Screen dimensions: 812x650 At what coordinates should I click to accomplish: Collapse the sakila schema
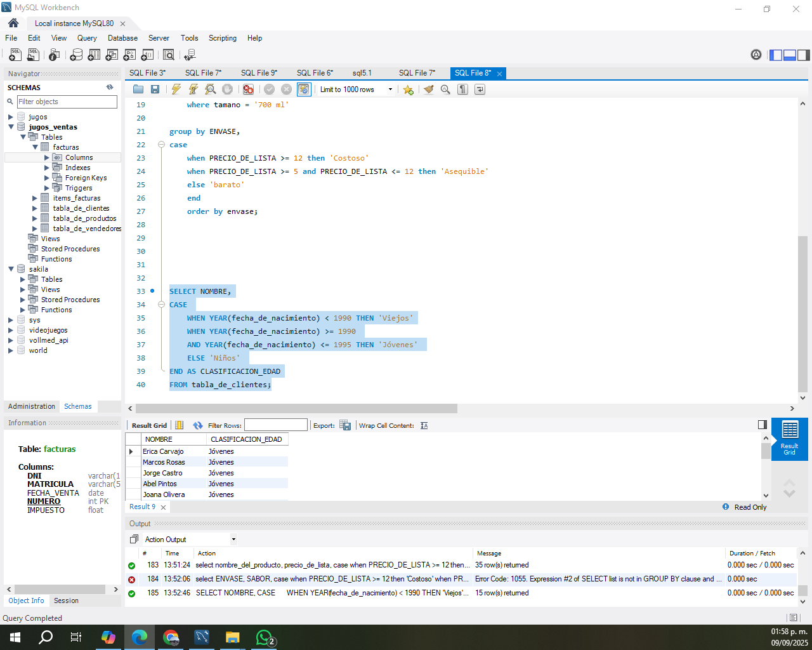(11, 269)
